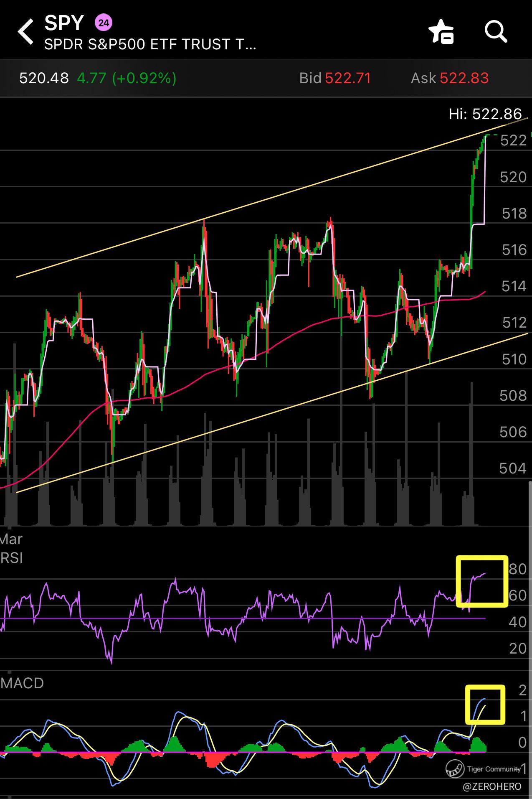The width and height of the screenshot is (532, 799).
Task: Tap the Bid price 522.71
Action: click(x=348, y=78)
